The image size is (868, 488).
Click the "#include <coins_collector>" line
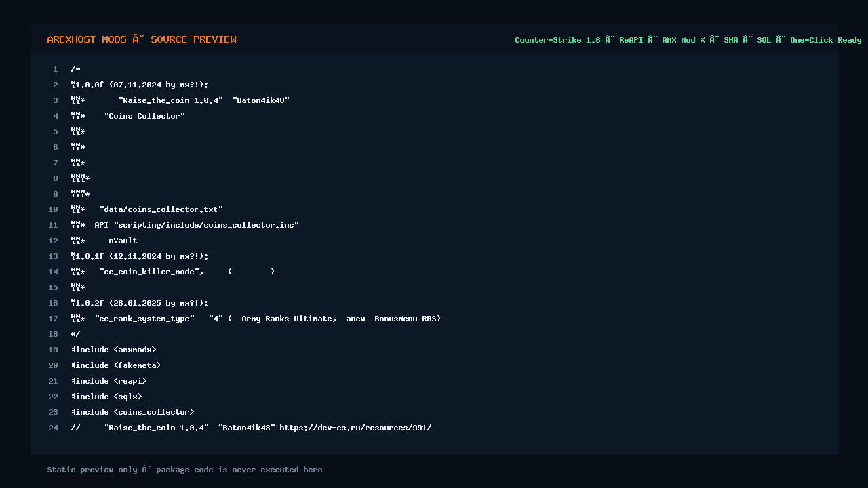pos(133,412)
